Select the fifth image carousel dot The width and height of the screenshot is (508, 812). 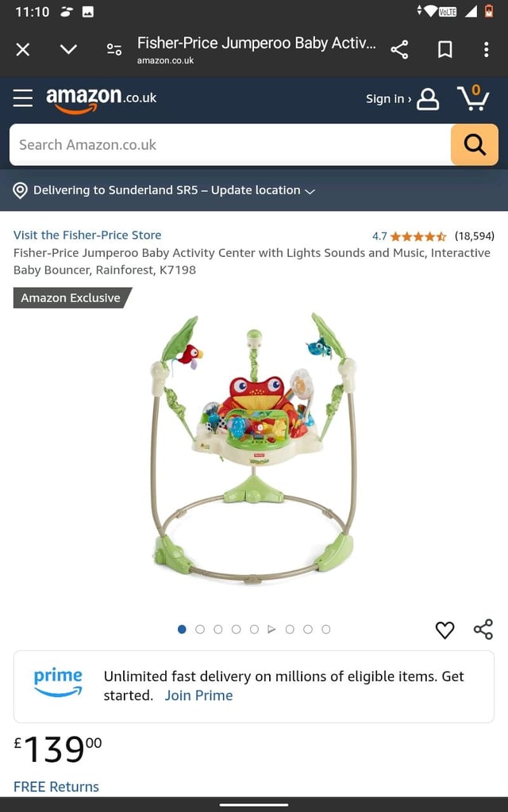point(254,629)
